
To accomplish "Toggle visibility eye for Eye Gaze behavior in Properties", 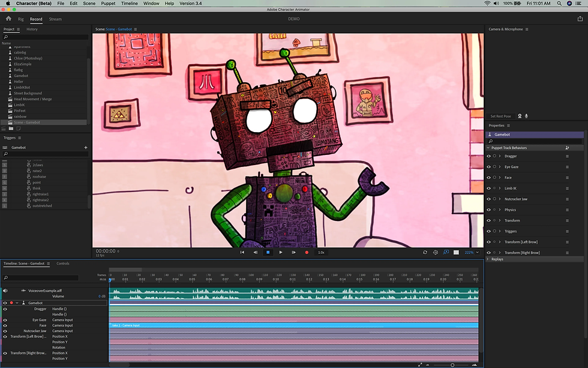I will 488,167.
